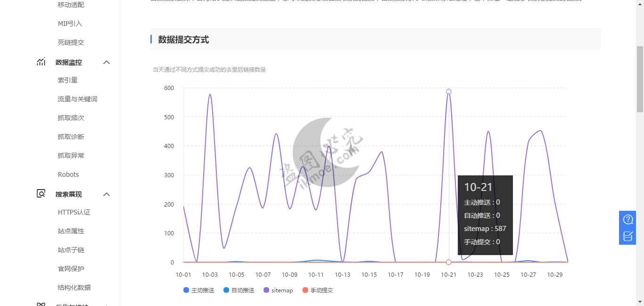Click the 10-13 x-axis date label
The image size is (644, 306).
343,275
